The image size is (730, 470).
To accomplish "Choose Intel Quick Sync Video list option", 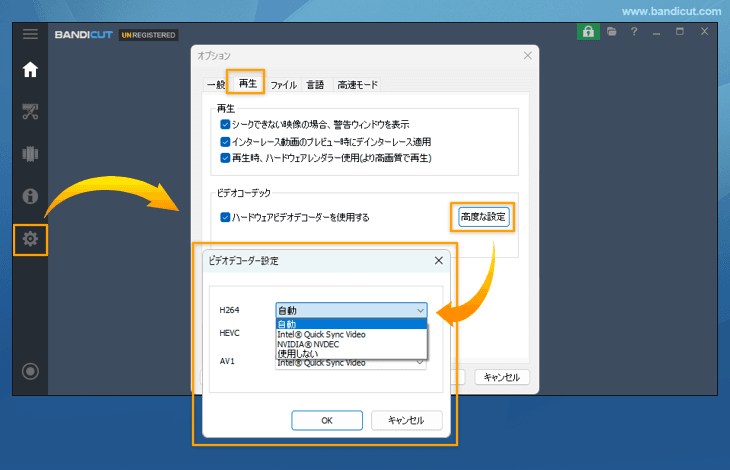I will coord(351,334).
